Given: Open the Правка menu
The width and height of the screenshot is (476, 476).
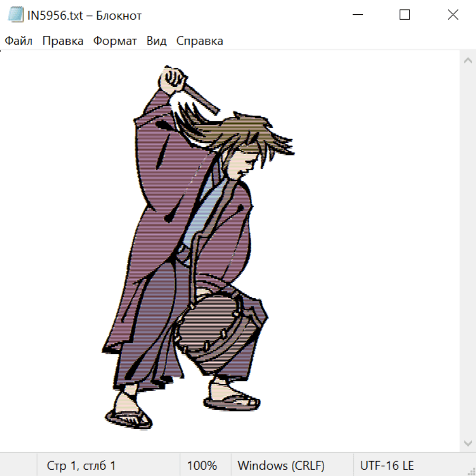Looking at the screenshot, I should point(63,41).
